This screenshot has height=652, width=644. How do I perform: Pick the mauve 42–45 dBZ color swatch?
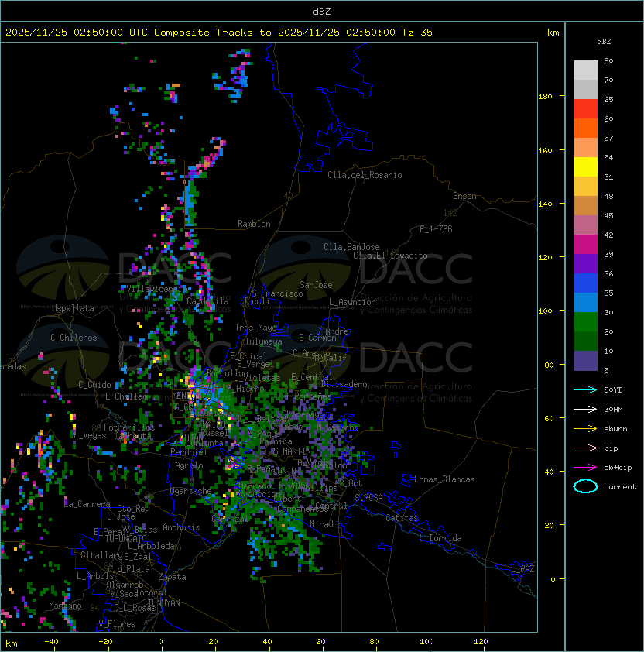point(585,225)
